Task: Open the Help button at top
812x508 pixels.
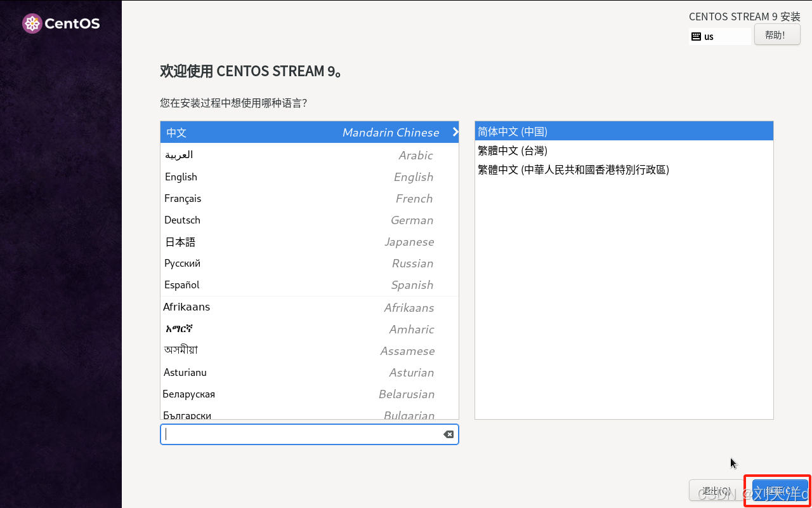Action: (776, 35)
